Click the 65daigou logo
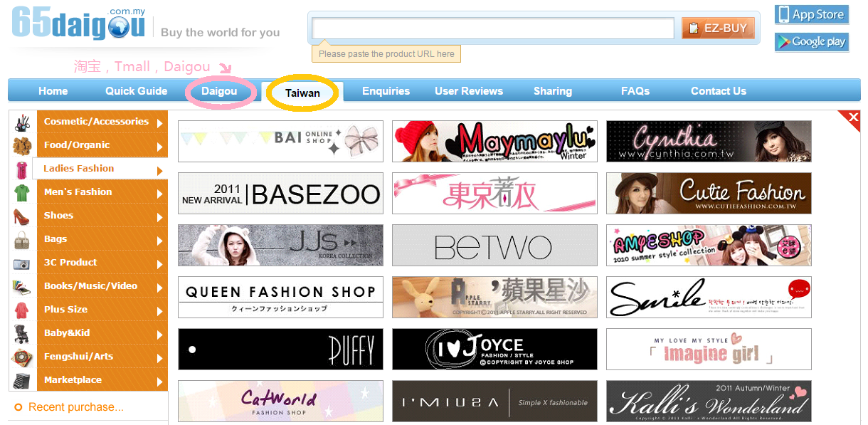 coord(78,23)
